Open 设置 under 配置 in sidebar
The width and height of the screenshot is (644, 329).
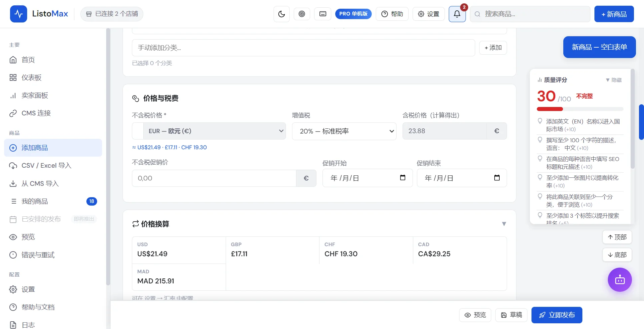tap(53, 289)
